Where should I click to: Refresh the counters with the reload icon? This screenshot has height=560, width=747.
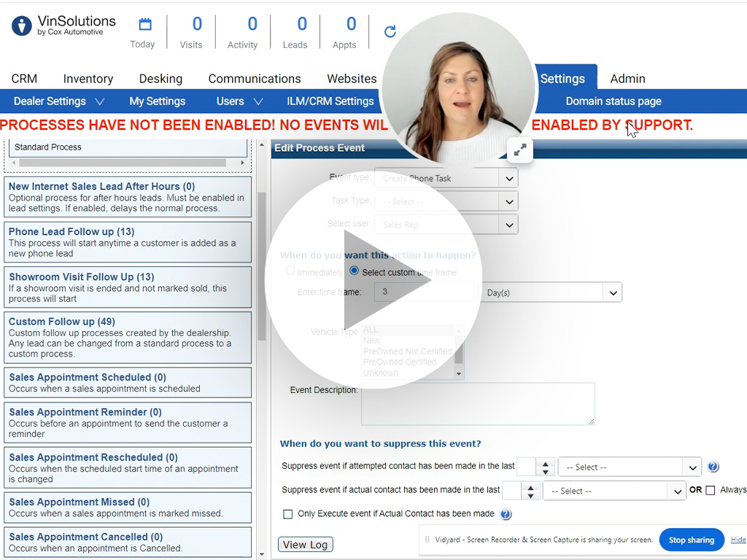pos(390,31)
